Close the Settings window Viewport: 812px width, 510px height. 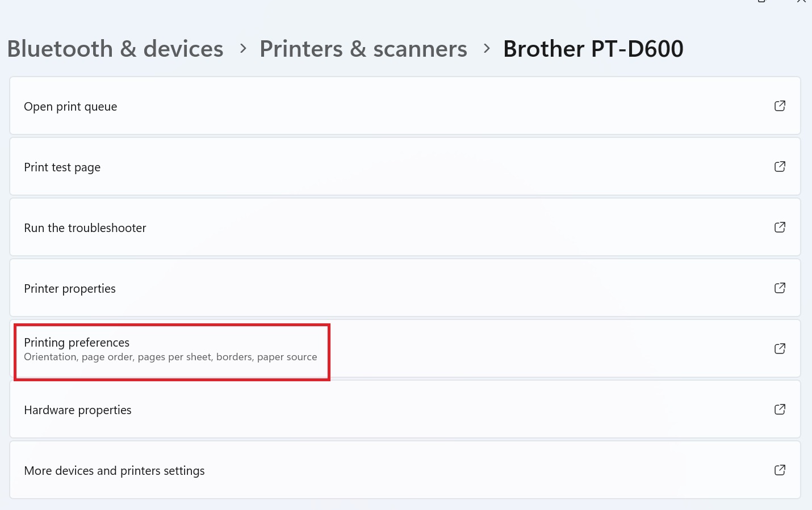pyautogui.click(x=801, y=2)
